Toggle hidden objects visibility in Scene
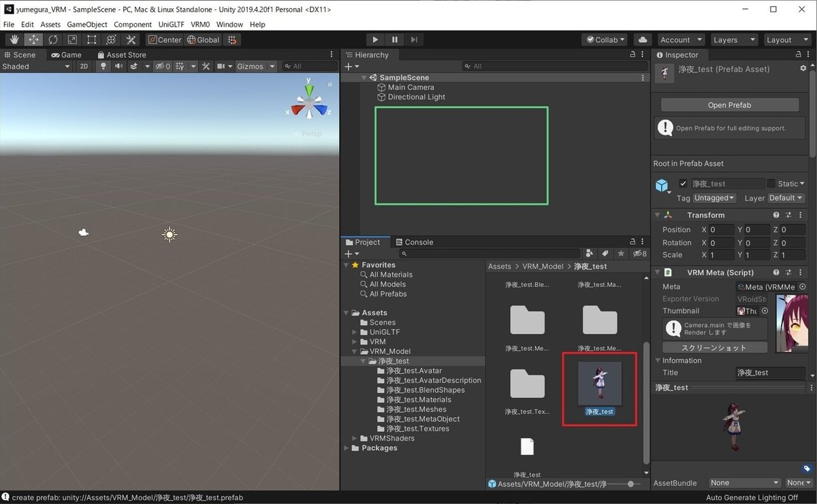Screen dimensions: 817x504 pyautogui.click(x=162, y=66)
